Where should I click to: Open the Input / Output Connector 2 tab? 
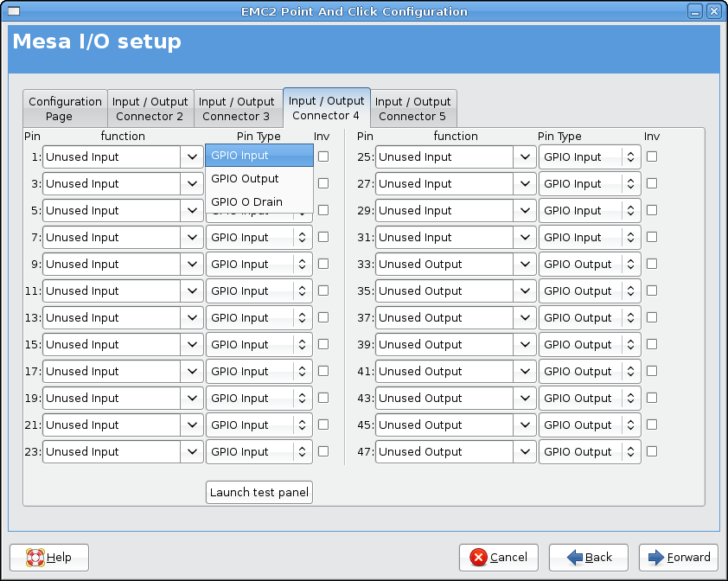[150, 109]
